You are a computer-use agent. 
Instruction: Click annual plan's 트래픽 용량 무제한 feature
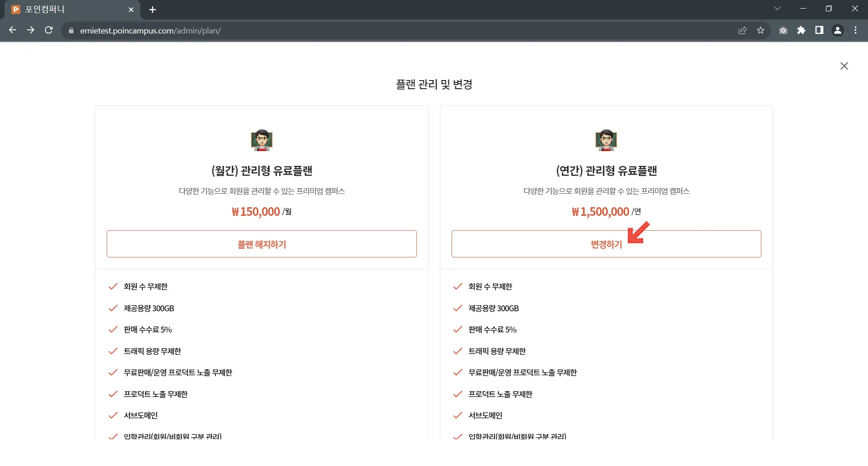pos(497,351)
